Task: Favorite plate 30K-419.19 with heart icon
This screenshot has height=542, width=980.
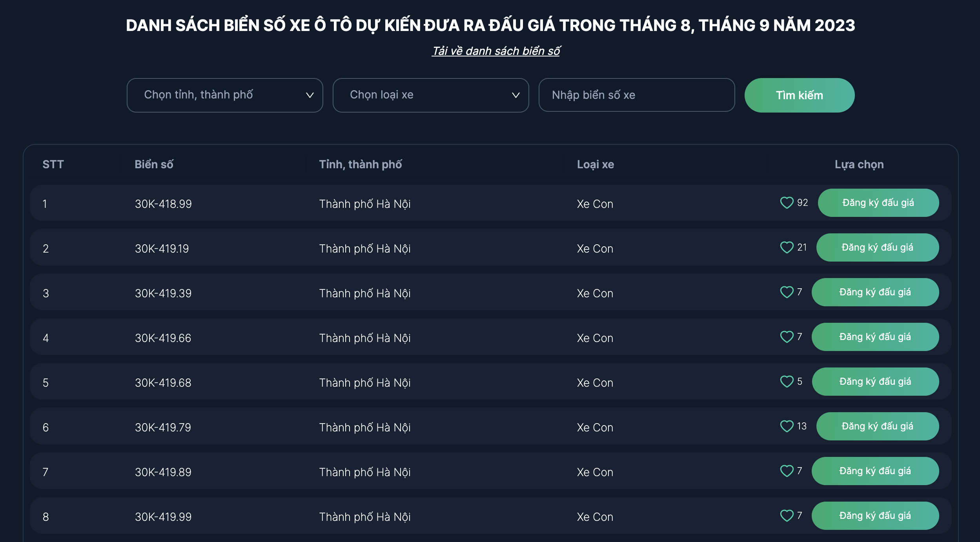Action: click(787, 247)
